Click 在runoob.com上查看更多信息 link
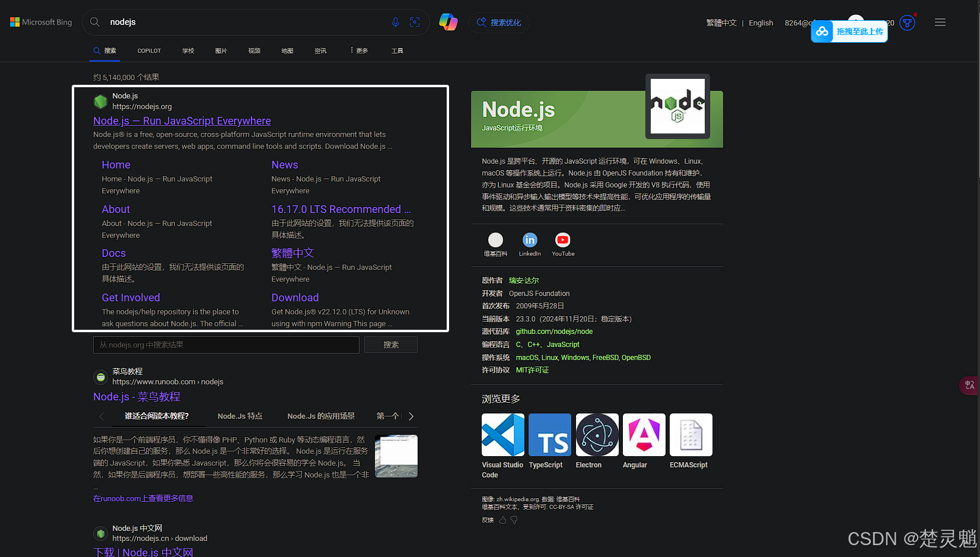This screenshot has width=980, height=557. [143, 498]
